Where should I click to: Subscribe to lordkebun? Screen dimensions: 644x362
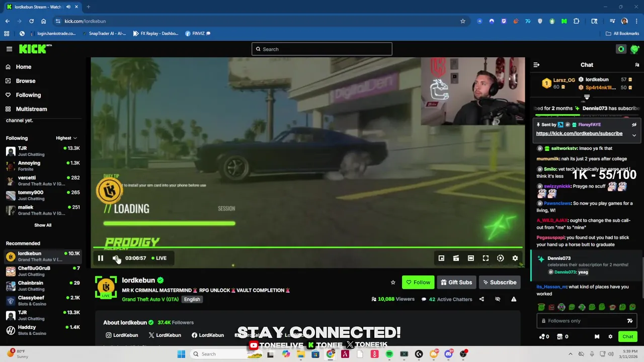click(500, 283)
